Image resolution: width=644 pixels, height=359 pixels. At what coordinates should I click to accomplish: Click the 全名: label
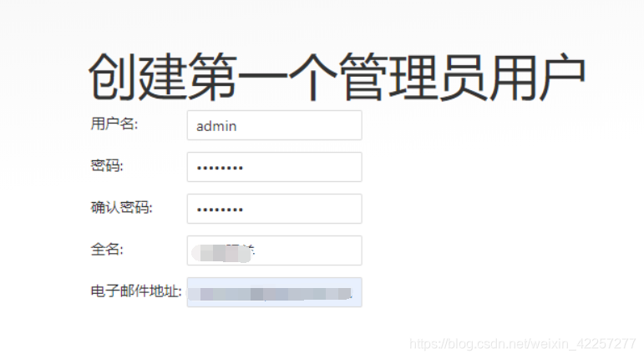tap(107, 250)
